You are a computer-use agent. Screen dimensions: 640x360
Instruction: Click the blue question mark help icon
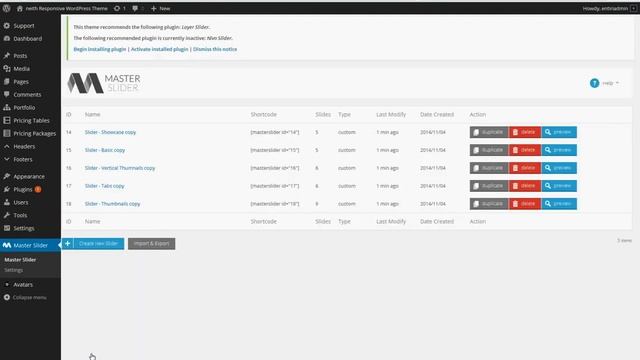coord(594,83)
